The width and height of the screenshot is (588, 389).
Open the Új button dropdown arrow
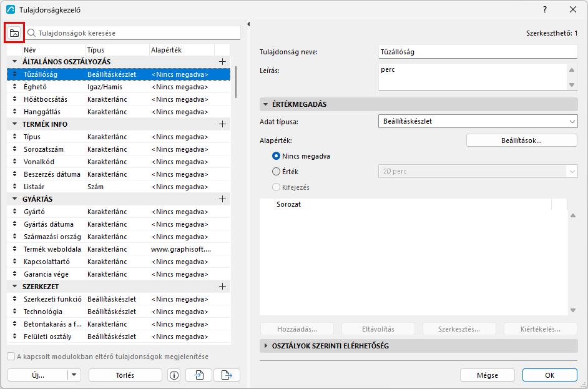pyautogui.click(x=74, y=375)
